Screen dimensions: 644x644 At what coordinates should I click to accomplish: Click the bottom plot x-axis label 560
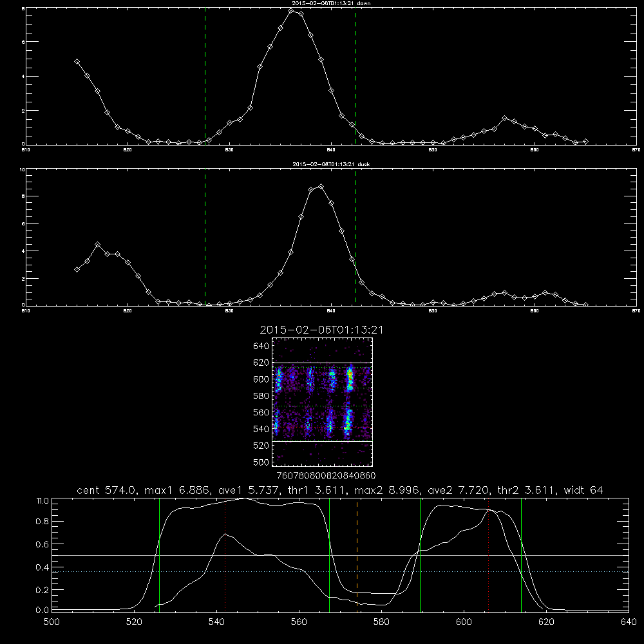coord(299,622)
